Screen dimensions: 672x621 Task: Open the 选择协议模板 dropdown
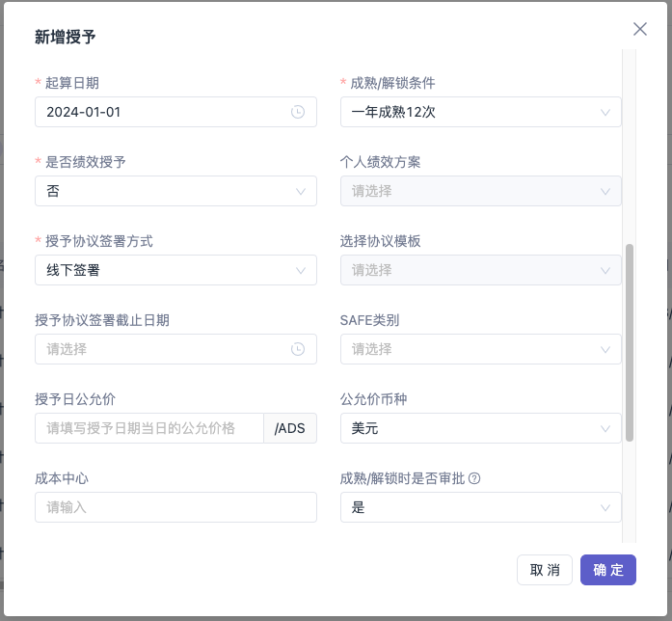(x=480, y=270)
